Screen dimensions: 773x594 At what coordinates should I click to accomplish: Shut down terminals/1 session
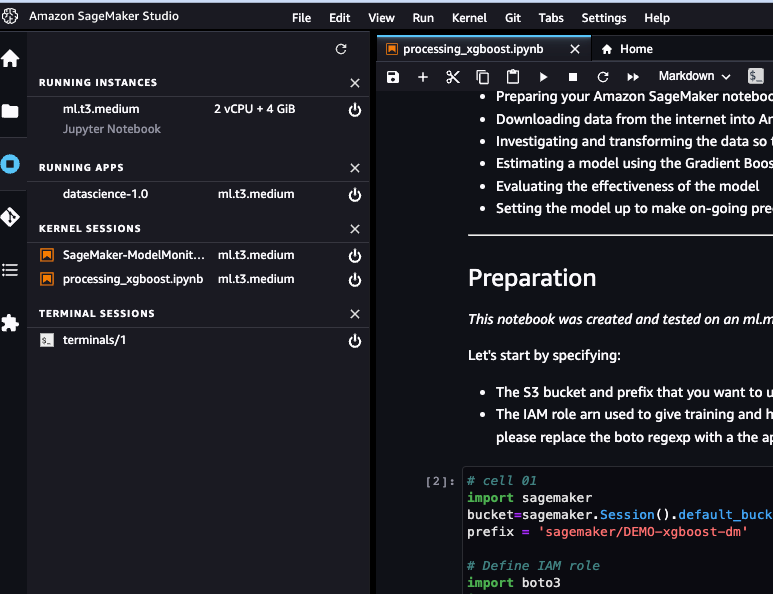click(x=355, y=341)
